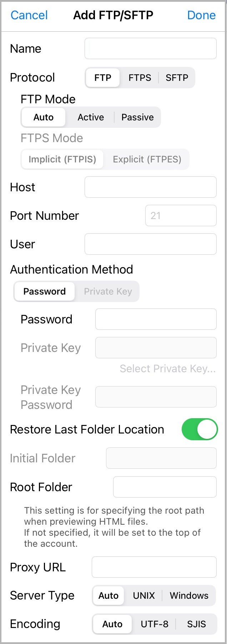Screen dimensions: 227x644
Task: Choose Implicit (FTPIS) FTPS mode
Action: (62, 159)
